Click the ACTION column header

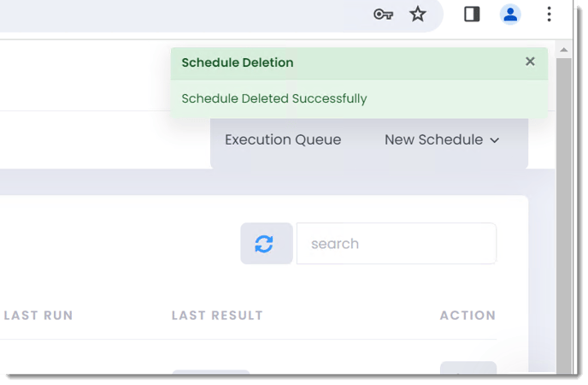click(467, 315)
